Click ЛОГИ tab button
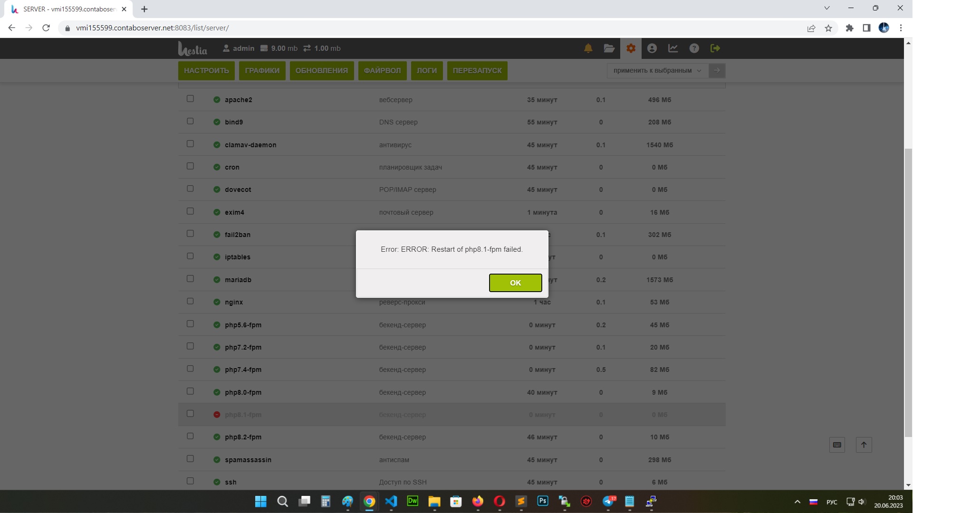Viewport: 980px width, 513px height. [x=426, y=70]
